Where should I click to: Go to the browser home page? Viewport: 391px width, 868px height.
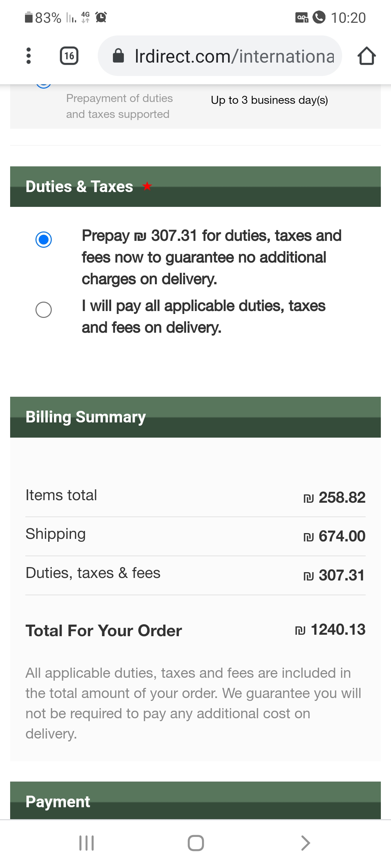pyautogui.click(x=366, y=56)
